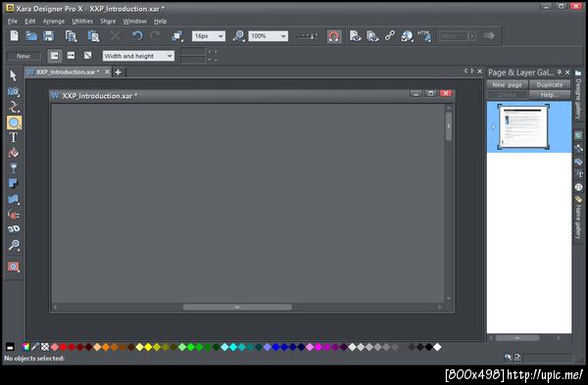Select the Zoom magnifier tool in left toolbar

[14, 245]
